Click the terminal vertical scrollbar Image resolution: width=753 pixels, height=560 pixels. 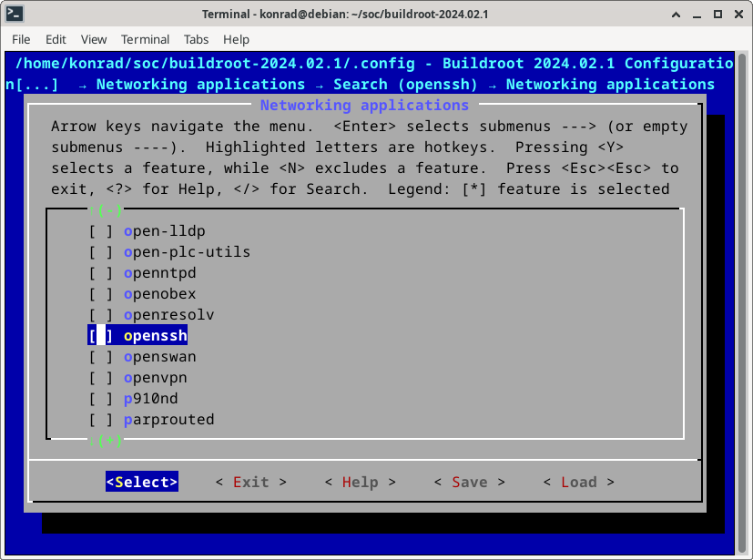pos(742,302)
